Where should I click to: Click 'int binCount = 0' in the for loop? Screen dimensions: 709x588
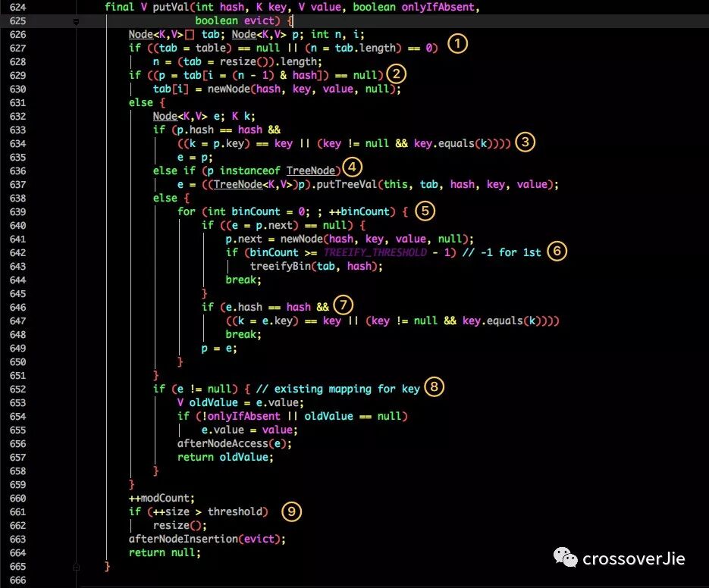pos(258,212)
